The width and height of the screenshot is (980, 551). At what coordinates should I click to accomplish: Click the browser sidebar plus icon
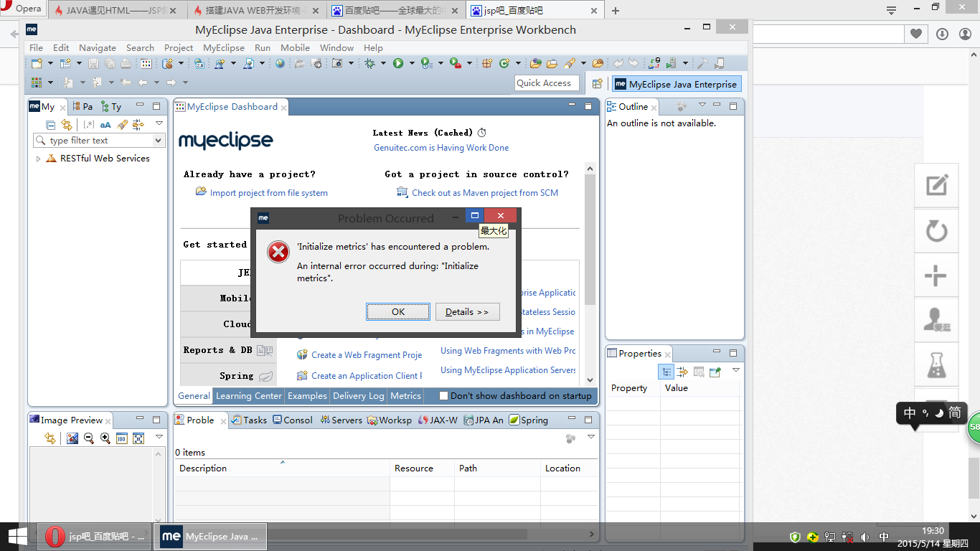point(936,276)
